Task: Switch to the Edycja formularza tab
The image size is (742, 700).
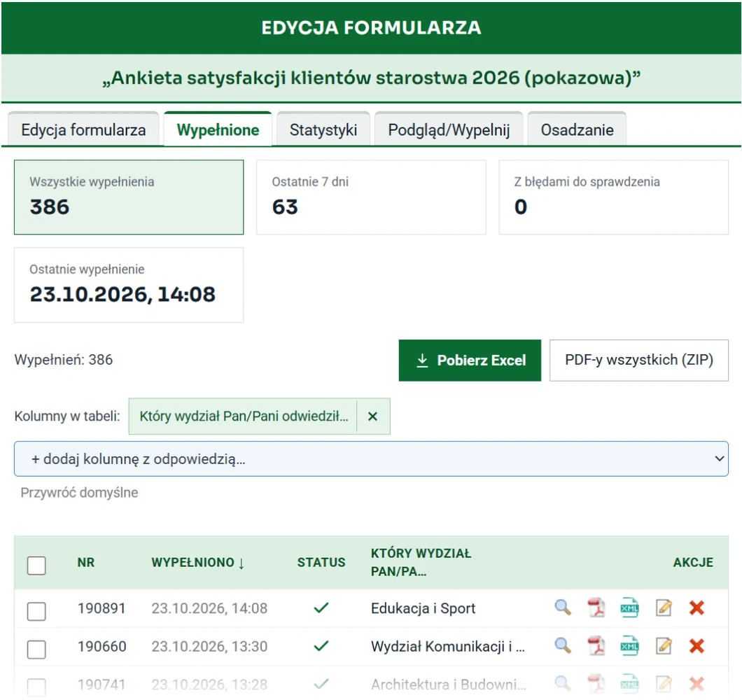Action: pos(83,129)
